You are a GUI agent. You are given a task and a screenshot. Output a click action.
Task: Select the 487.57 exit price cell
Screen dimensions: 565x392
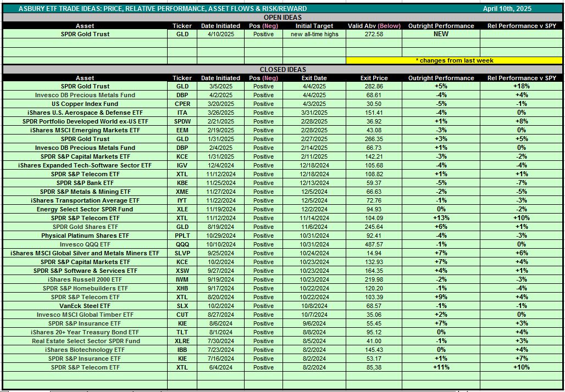click(374, 244)
